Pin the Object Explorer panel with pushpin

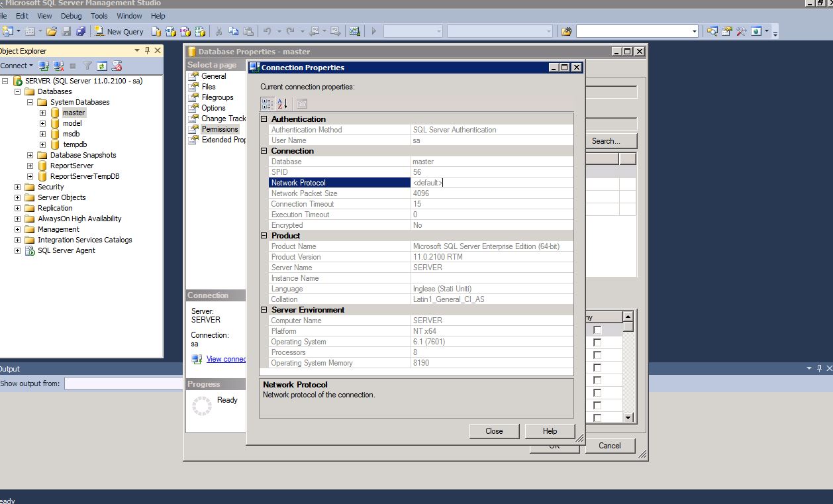click(x=147, y=50)
